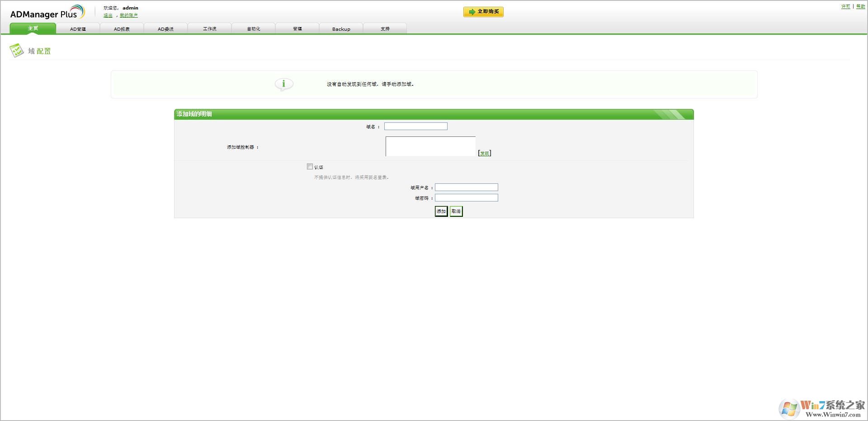Click the 添加 add button
The height and width of the screenshot is (421, 868).
pos(441,211)
